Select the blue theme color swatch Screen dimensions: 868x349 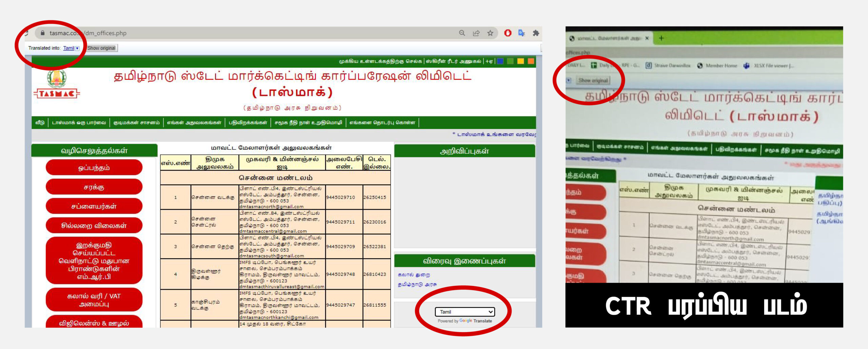[x=500, y=61]
